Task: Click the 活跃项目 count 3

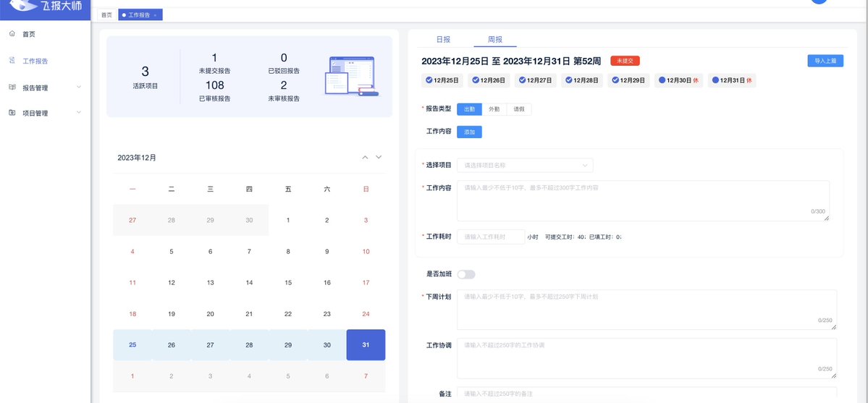Action: click(x=145, y=72)
